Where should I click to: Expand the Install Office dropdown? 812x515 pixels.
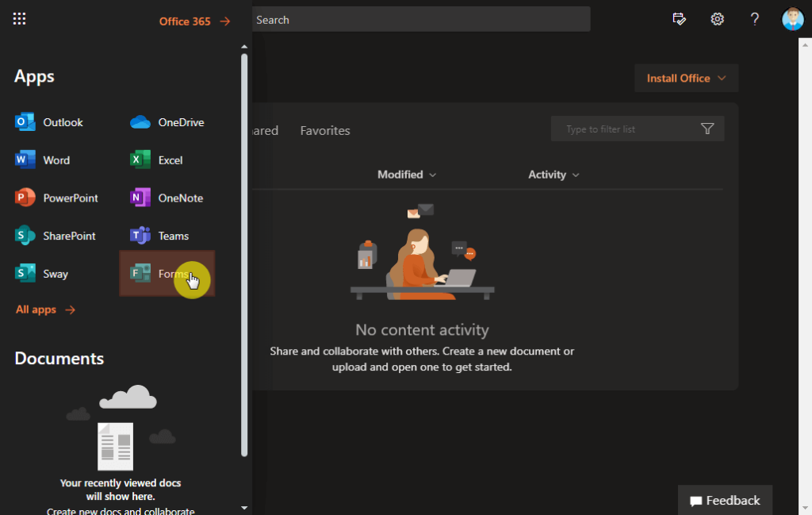pyautogui.click(x=686, y=79)
